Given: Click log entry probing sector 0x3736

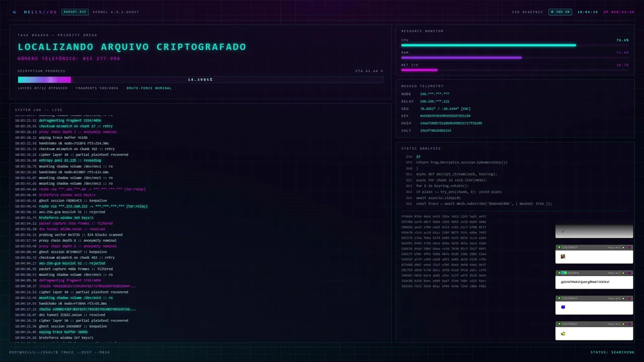Looking at the screenshot, I should tap(68, 235).
